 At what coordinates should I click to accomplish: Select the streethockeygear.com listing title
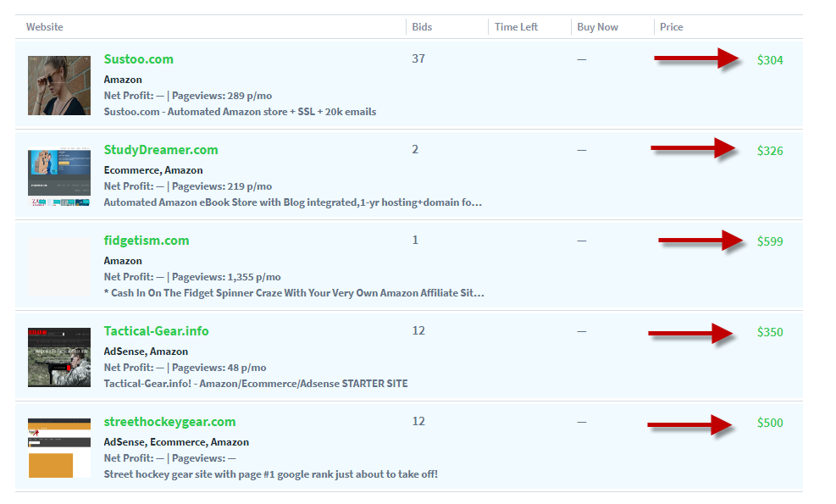pyautogui.click(x=169, y=422)
